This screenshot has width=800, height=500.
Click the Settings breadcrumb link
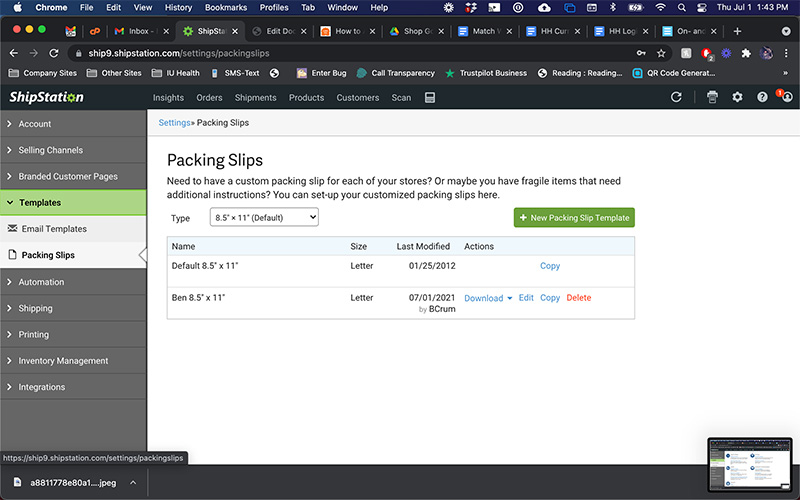(174, 122)
